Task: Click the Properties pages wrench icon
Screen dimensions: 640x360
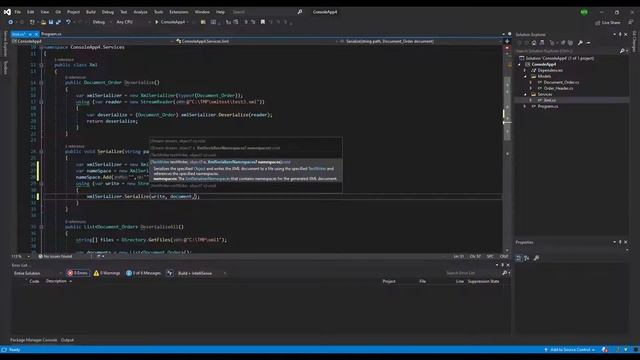Action: pyautogui.click(x=536, y=258)
